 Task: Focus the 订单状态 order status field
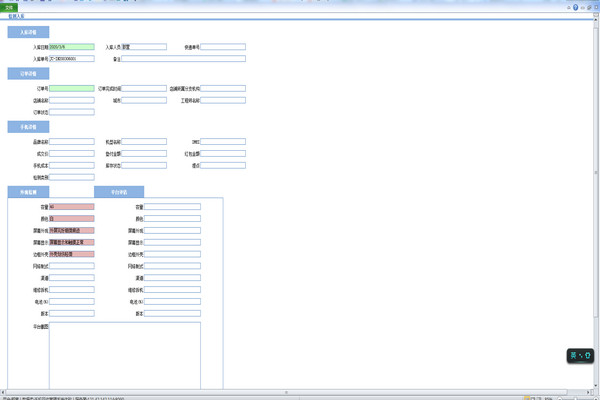72,112
